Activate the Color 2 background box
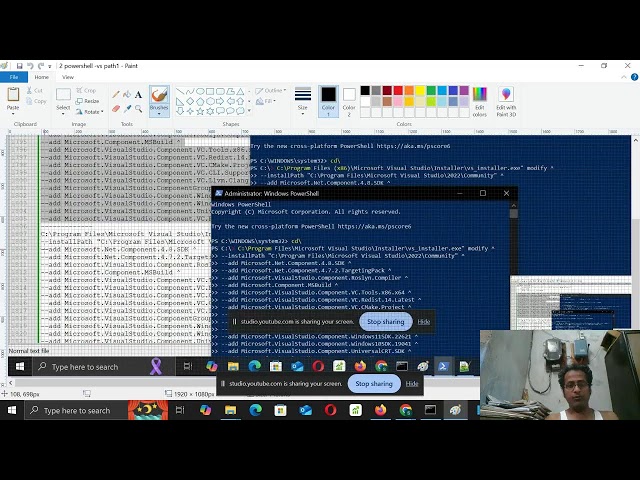The height and width of the screenshot is (480, 640). click(x=349, y=101)
